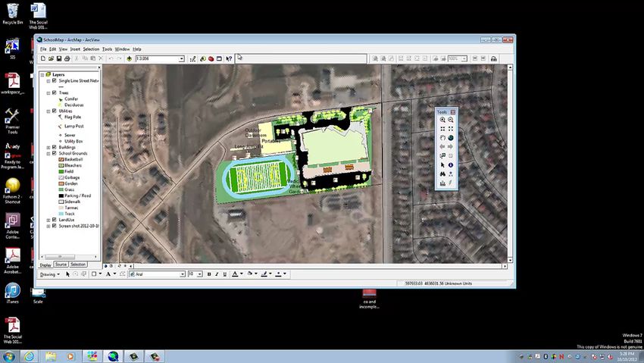644x363 pixels.
Task: Click the Fixed Zoom In tool
Action: (x=442, y=129)
